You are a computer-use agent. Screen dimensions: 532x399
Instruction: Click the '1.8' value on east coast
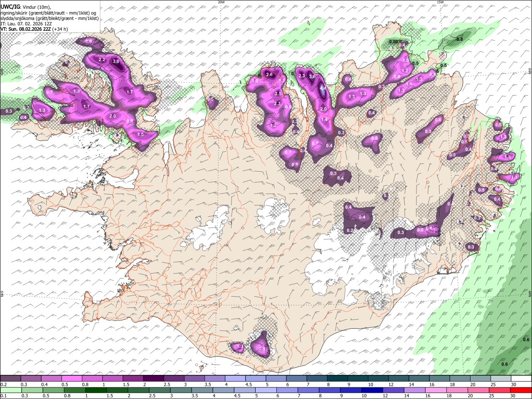507,157
